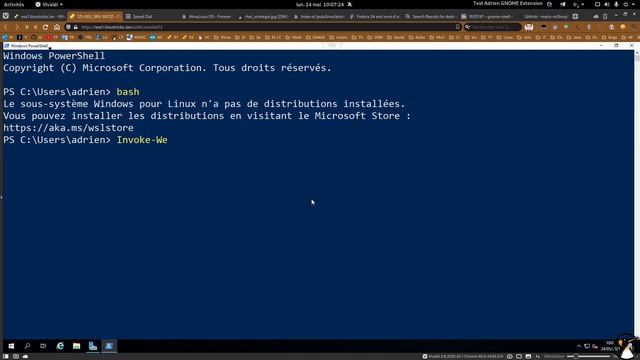Toggle the tab tiling status icon
This screenshot has width=640, height=360.
[519, 356]
